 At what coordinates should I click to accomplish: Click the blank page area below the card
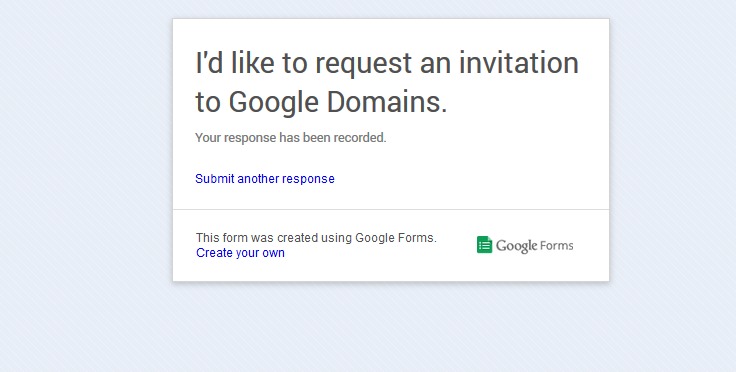(391, 328)
